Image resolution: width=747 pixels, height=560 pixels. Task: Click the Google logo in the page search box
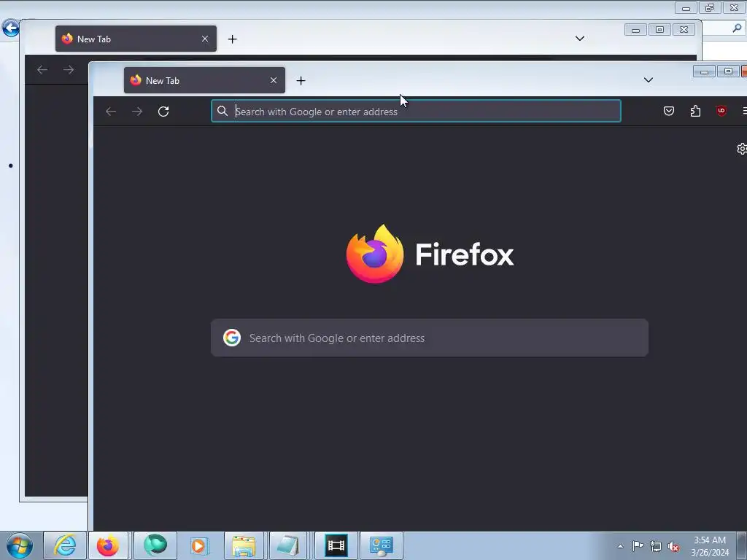tap(232, 338)
